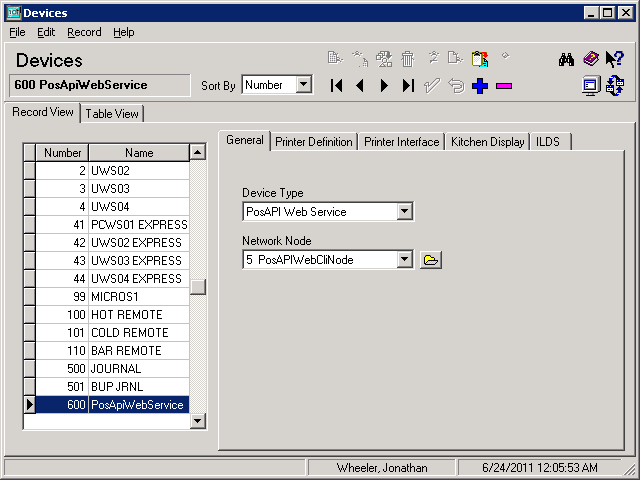This screenshot has width=640, height=480.
Task: Open the Edit menu
Action: pos(46,32)
